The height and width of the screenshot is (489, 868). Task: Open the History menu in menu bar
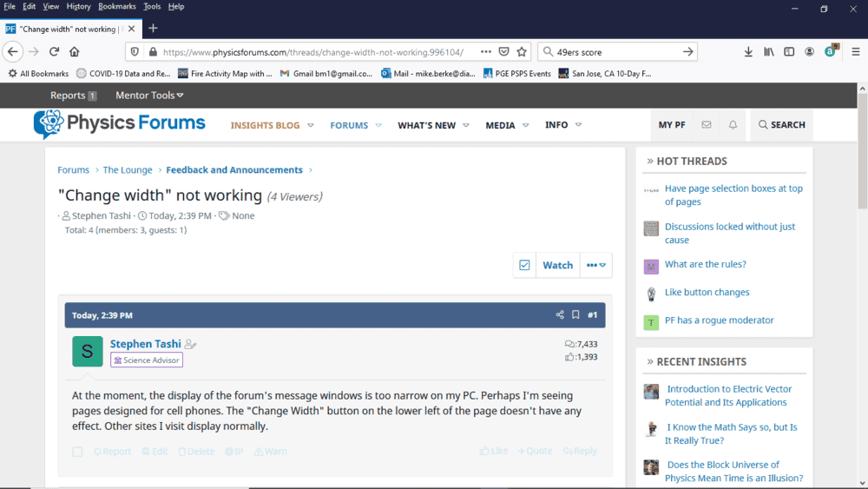tap(78, 6)
